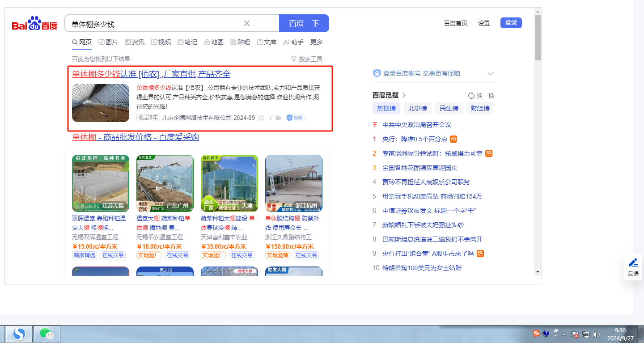Screen dimensions: 644x343
Task: Refresh hot searches with 换一换
Action: click(481, 96)
